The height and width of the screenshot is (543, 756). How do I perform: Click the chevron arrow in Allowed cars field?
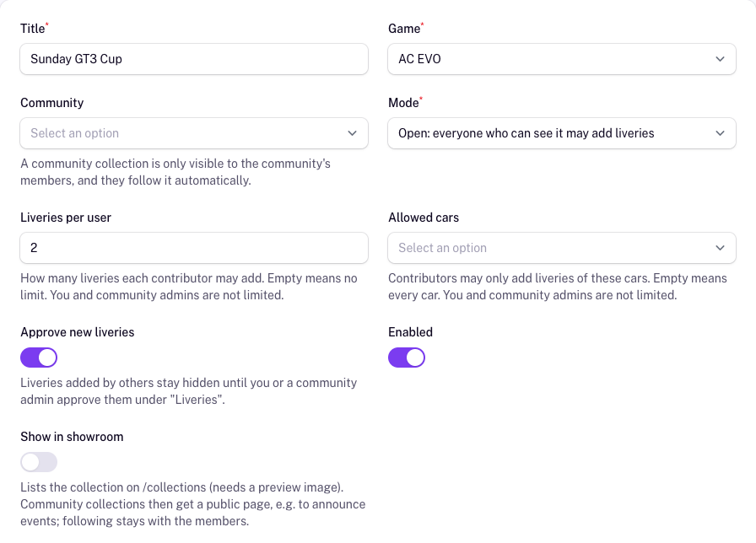(x=720, y=248)
